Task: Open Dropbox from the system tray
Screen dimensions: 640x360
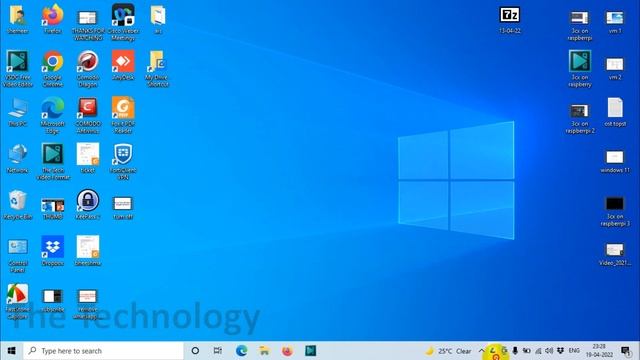Action: point(560,351)
